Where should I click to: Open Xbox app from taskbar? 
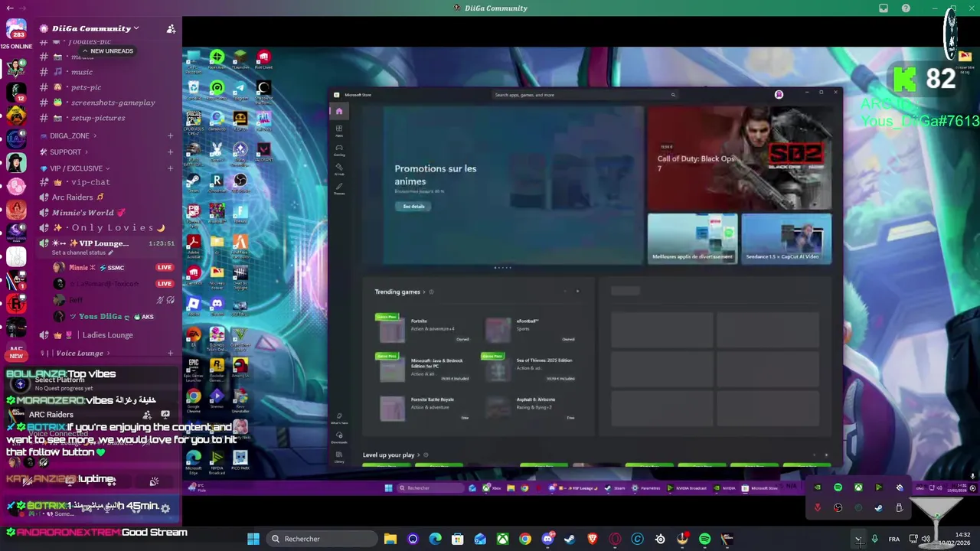502,539
